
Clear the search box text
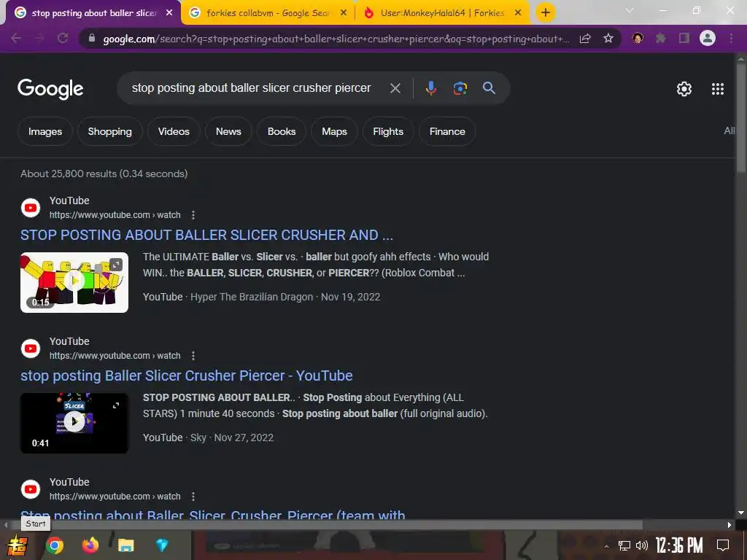pyautogui.click(x=395, y=88)
